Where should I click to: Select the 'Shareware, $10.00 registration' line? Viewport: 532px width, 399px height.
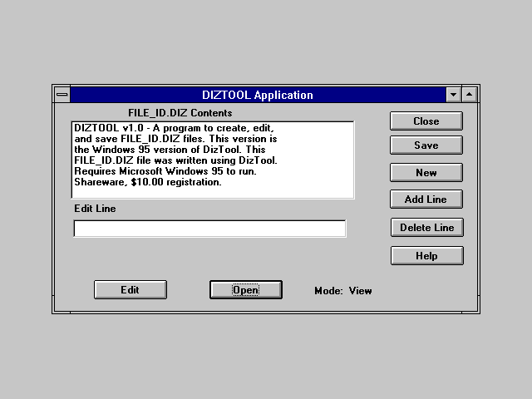[148, 182]
